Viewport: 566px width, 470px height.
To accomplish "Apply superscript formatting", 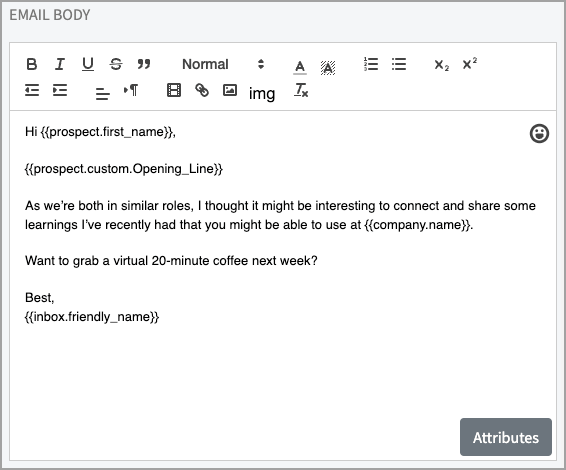I will pyautogui.click(x=469, y=64).
